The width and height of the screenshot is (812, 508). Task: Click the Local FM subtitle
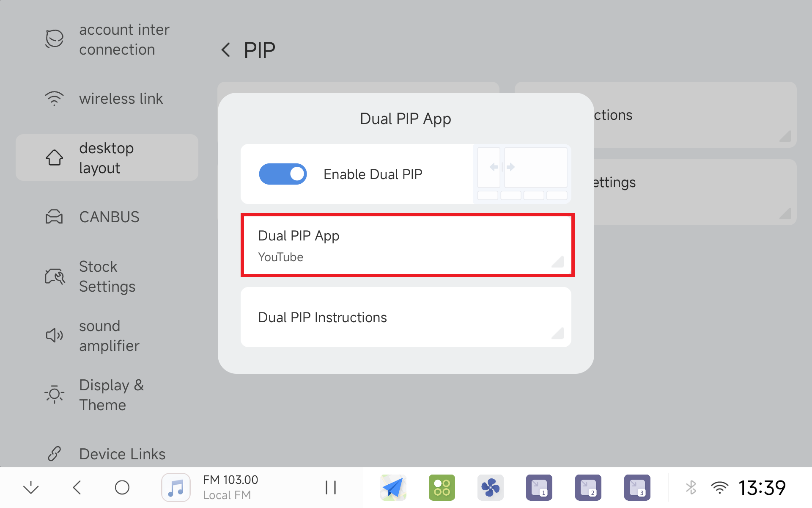(x=227, y=495)
